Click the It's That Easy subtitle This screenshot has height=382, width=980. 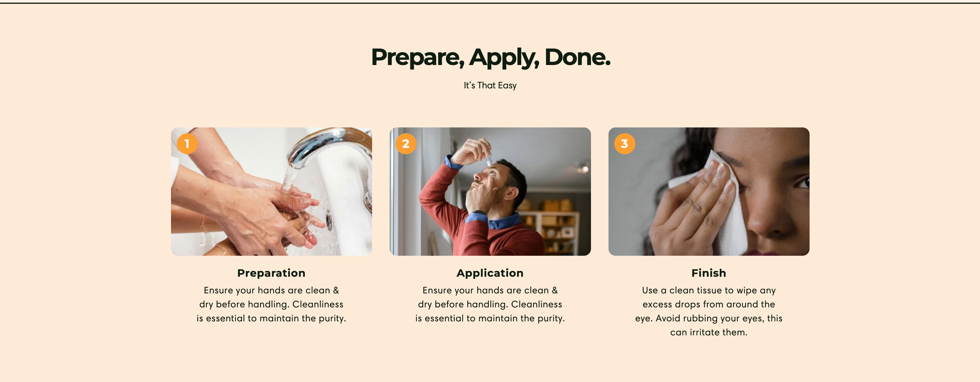490,85
